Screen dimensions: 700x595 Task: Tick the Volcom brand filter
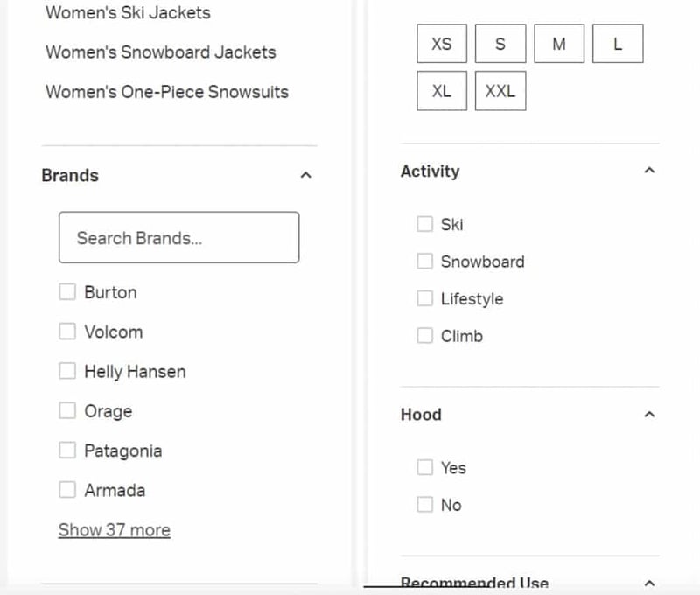click(x=67, y=332)
